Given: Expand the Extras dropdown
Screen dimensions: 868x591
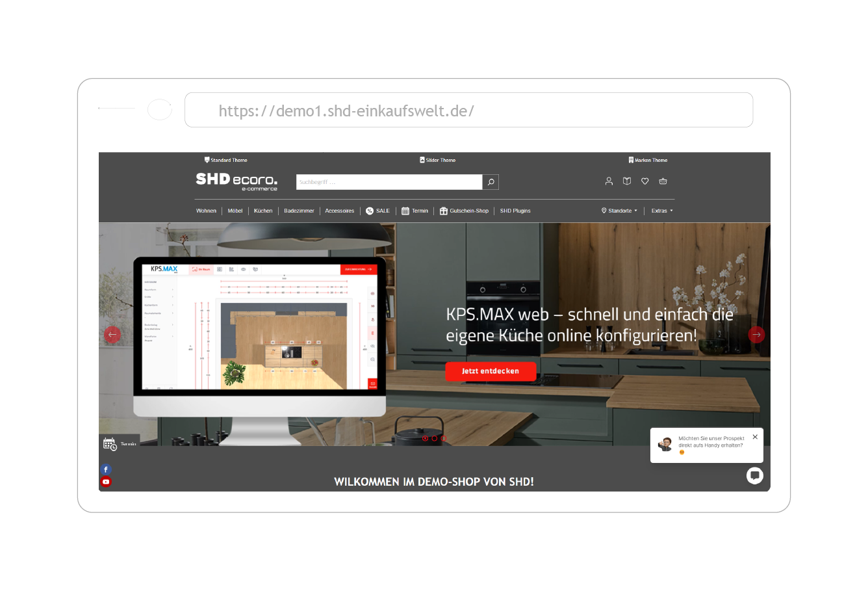Looking at the screenshot, I should coord(662,211).
